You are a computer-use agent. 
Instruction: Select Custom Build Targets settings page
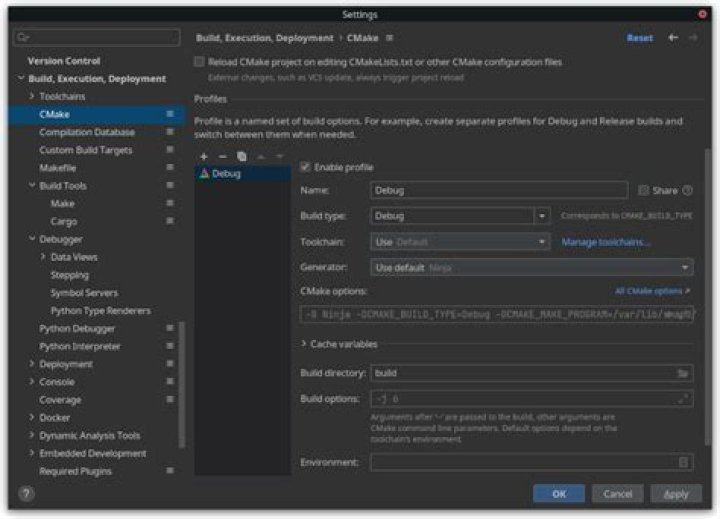tap(86, 150)
